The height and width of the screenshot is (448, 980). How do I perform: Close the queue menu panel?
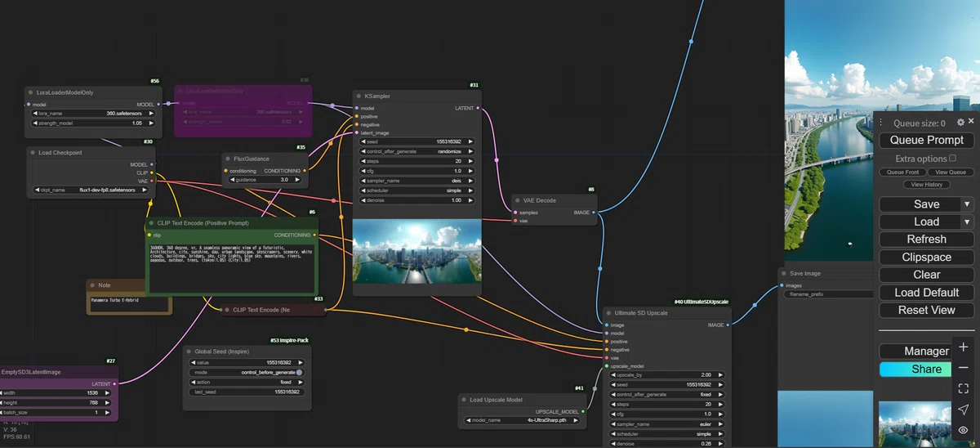972,122
